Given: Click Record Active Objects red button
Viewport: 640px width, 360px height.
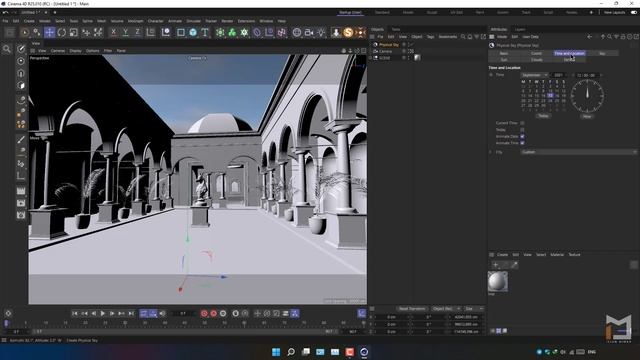Looking at the screenshot, I should pyautogui.click(x=204, y=313).
